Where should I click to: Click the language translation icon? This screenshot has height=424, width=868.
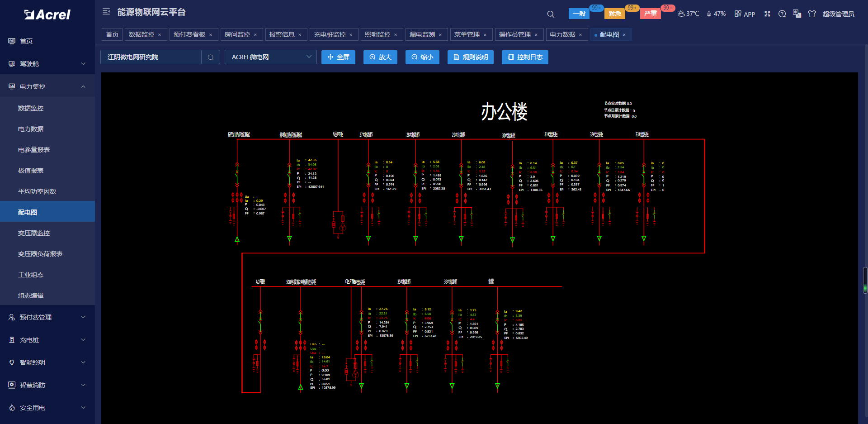797,14
